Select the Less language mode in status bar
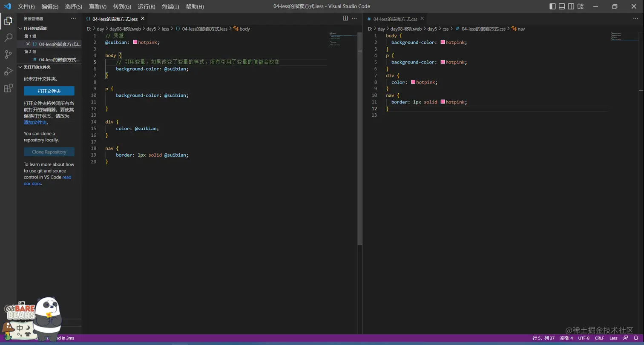 (613, 338)
